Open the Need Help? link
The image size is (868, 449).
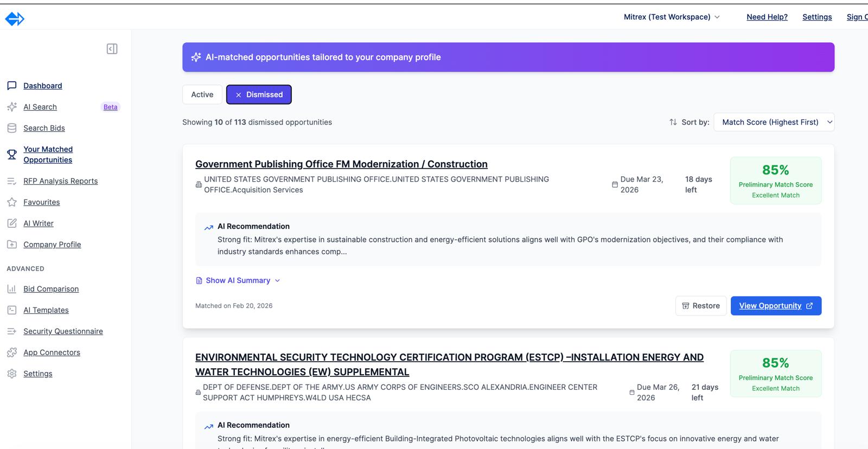click(767, 17)
